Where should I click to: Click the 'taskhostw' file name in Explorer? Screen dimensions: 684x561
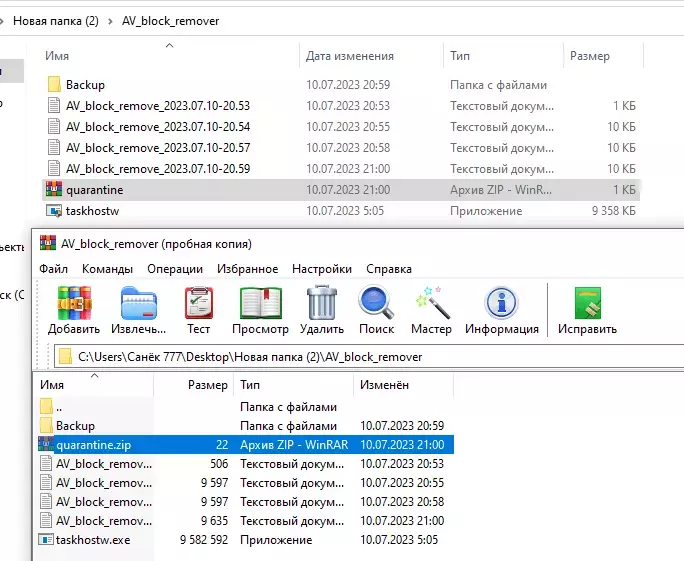point(92,211)
